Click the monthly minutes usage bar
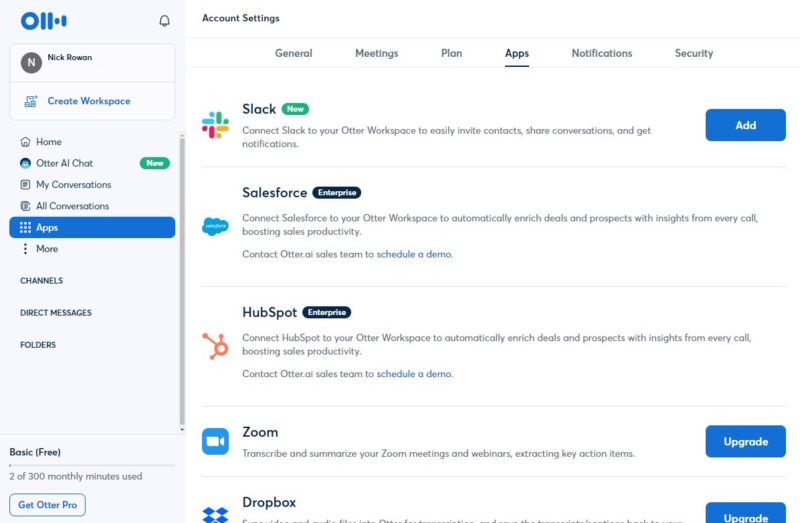 92,465
